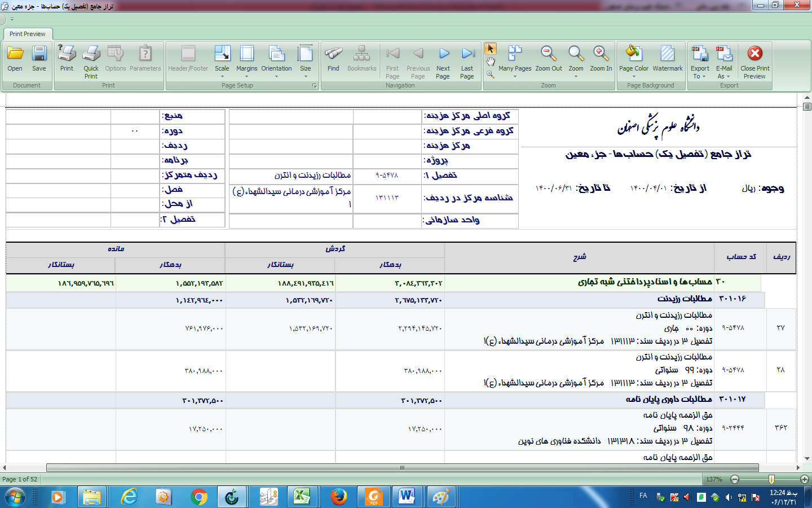Choose the paper Size
Viewport: 812px width, 508px height.
[x=305, y=62]
